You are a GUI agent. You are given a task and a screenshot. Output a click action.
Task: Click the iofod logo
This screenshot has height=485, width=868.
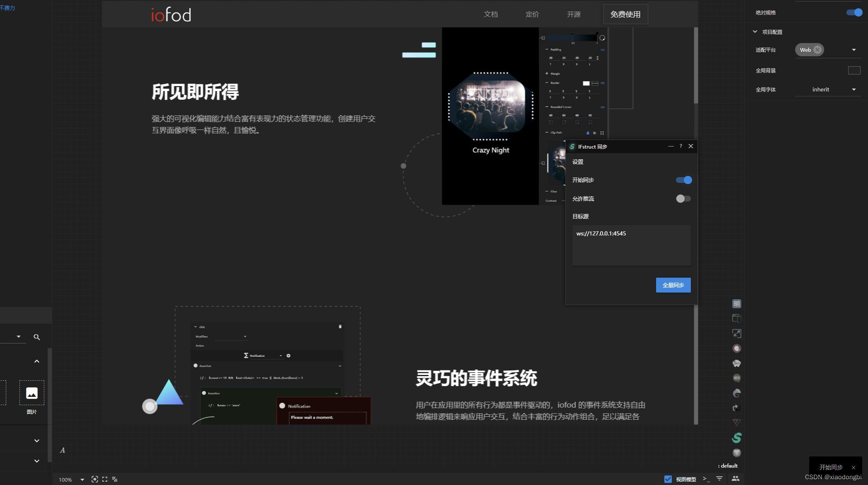coord(171,14)
